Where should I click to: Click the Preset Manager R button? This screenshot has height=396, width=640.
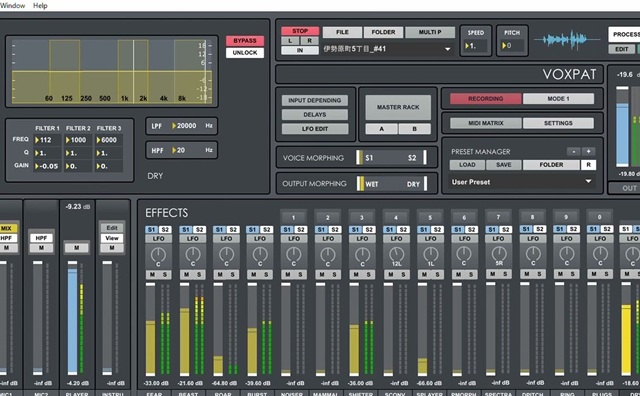(588, 165)
